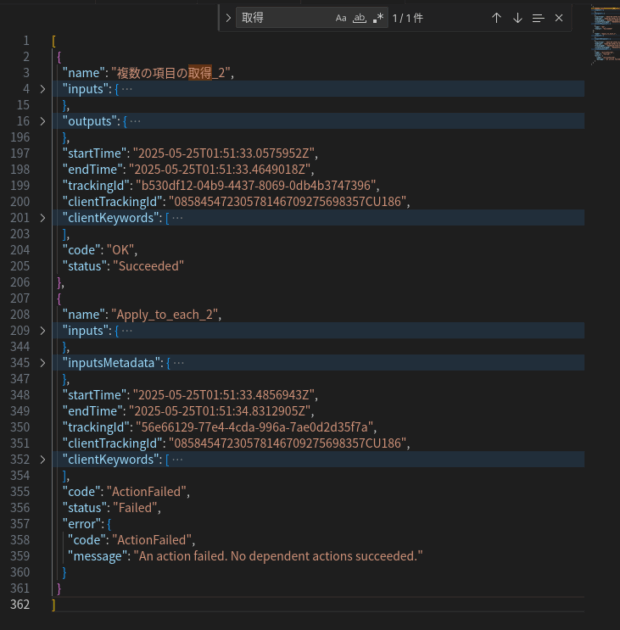The height and width of the screenshot is (630, 620).
Task: Click the minimap code overview
Action: tap(605, 34)
